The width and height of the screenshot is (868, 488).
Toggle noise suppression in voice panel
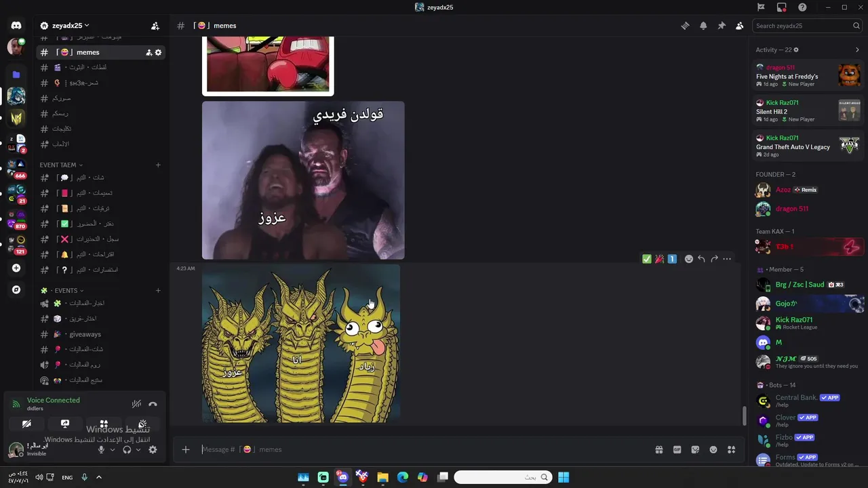136,404
